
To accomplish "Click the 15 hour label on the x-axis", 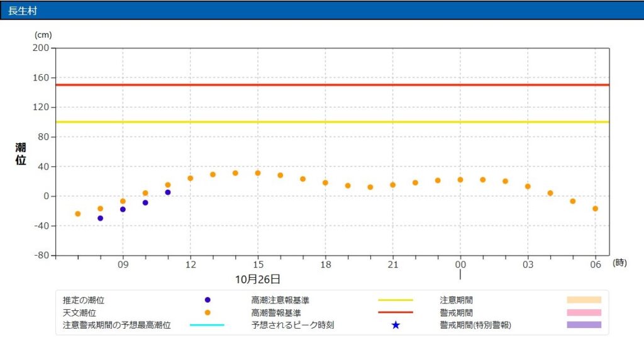I will click(258, 264).
